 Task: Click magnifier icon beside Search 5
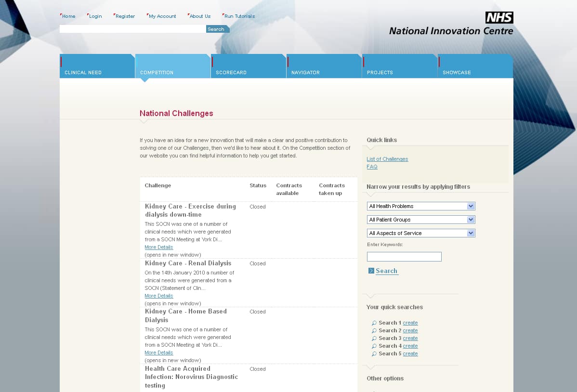click(x=374, y=354)
